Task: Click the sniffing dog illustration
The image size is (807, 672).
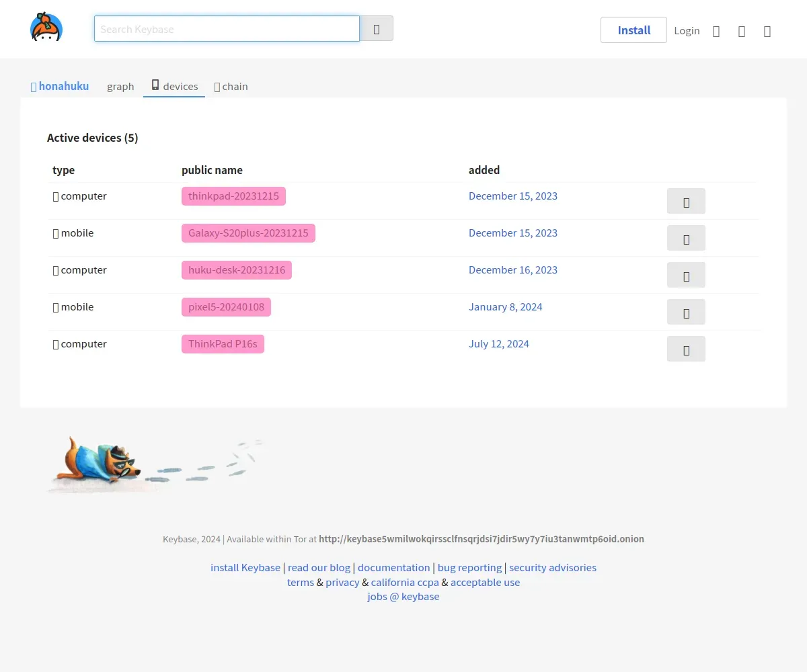Action: coord(156,464)
